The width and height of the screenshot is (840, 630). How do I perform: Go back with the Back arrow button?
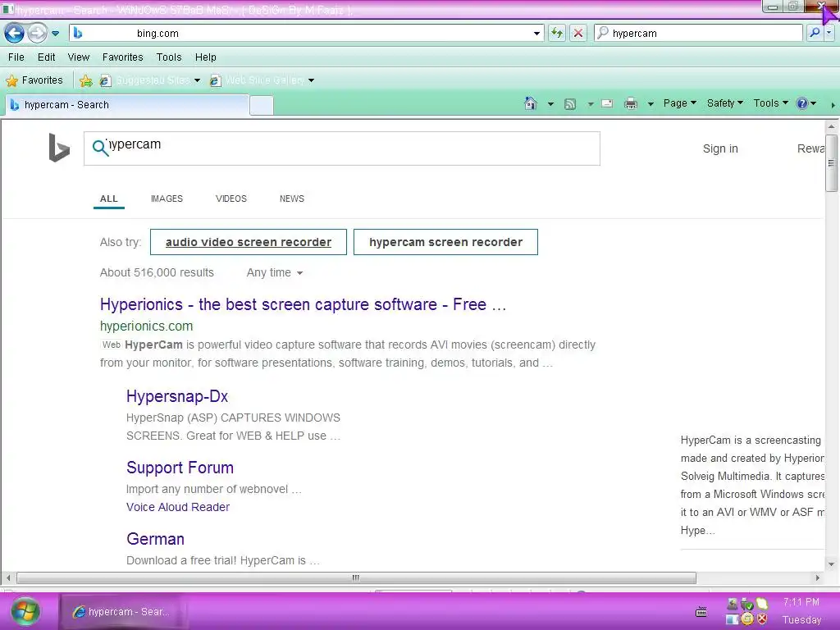pyautogui.click(x=15, y=33)
